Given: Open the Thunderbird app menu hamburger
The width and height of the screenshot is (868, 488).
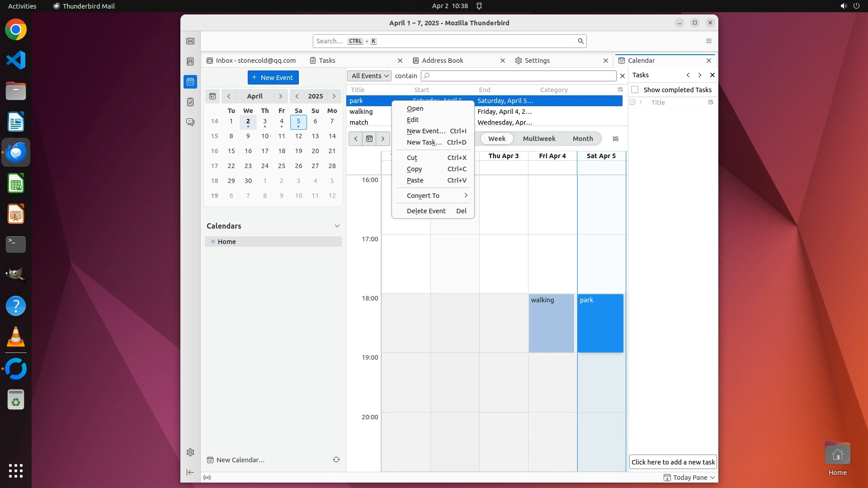Looking at the screenshot, I should pos(708,41).
